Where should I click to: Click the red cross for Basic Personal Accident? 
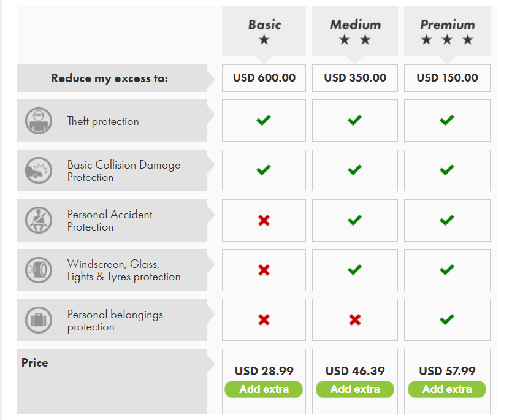264,221
